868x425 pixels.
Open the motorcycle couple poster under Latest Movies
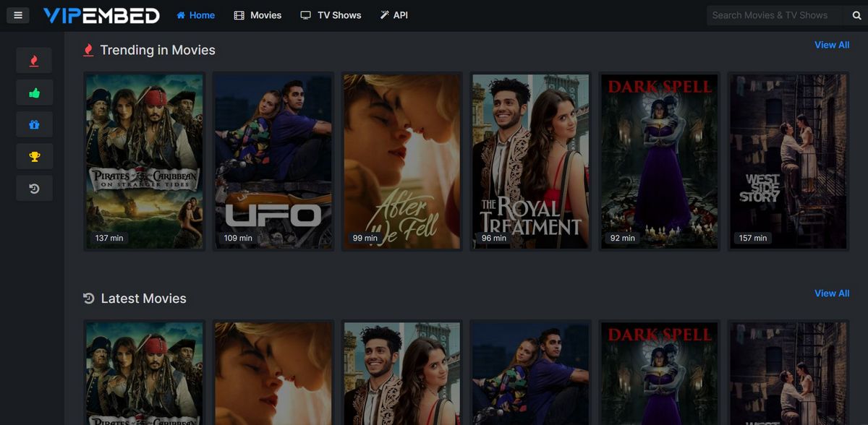pos(531,373)
